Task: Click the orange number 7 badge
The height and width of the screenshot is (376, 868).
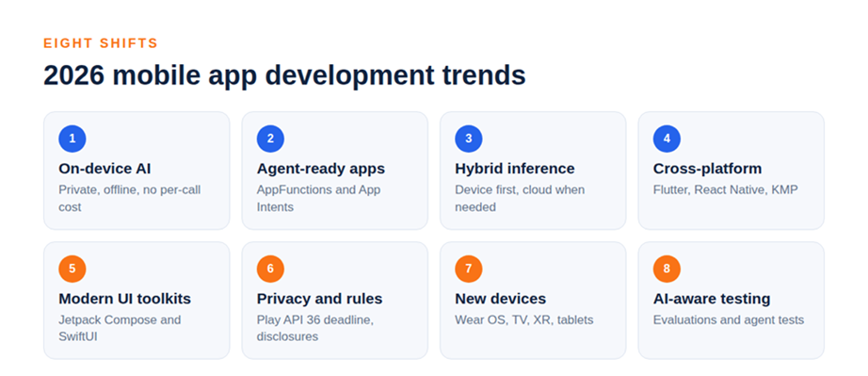Action: (469, 269)
